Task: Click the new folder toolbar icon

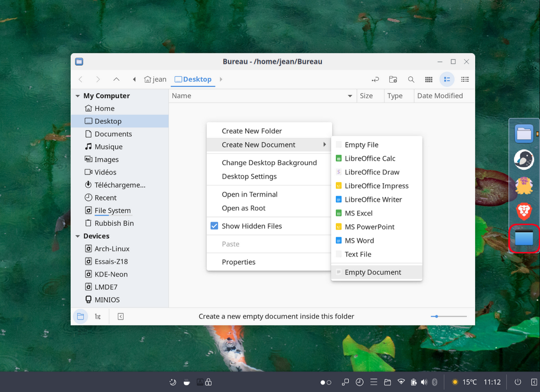Action: tap(393, 79)
